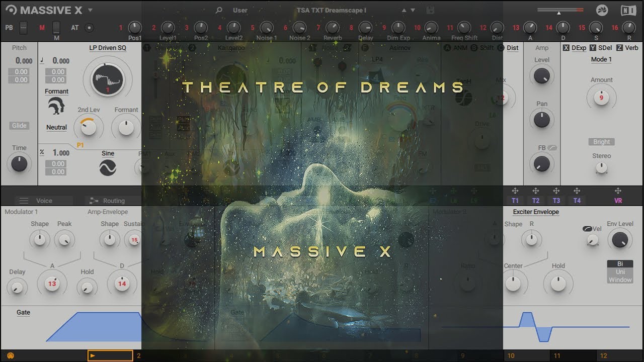Click the VR modulation drag icon
The height and width of the screenshot is (362, 644).
(618, 191)
